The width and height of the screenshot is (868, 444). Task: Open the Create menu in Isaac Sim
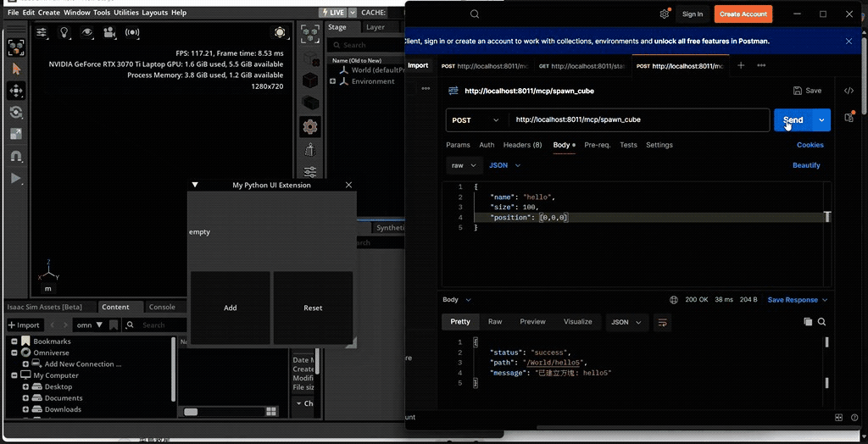pyautogui.click(x=48, y=12)
